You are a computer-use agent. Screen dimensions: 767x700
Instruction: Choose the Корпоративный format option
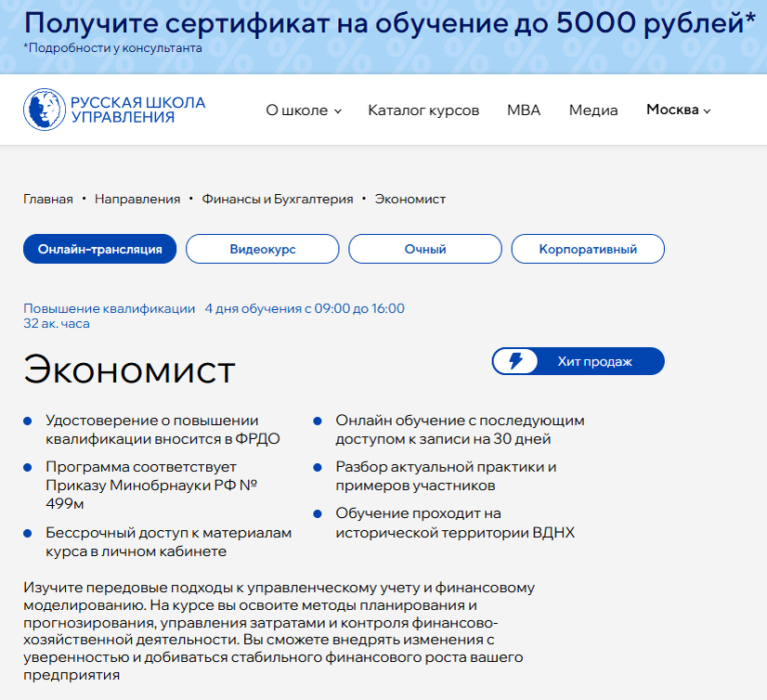point(587,249)
